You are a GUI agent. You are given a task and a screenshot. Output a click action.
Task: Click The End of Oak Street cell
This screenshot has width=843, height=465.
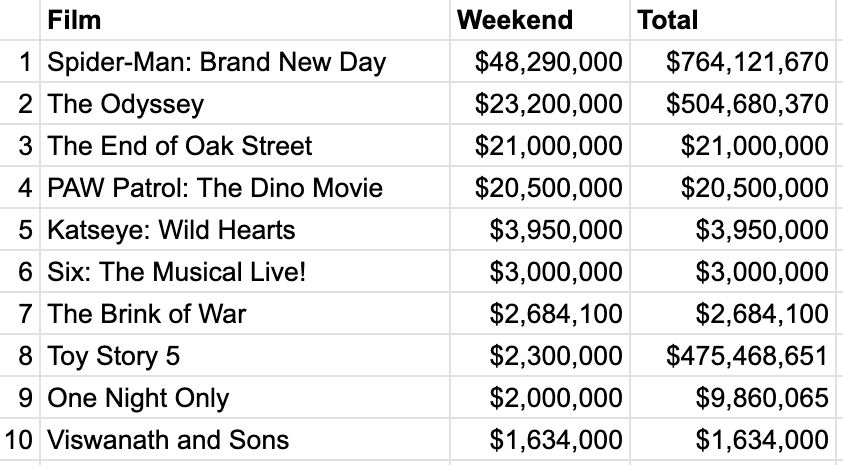pyautogui.click(x=245, y=145)
